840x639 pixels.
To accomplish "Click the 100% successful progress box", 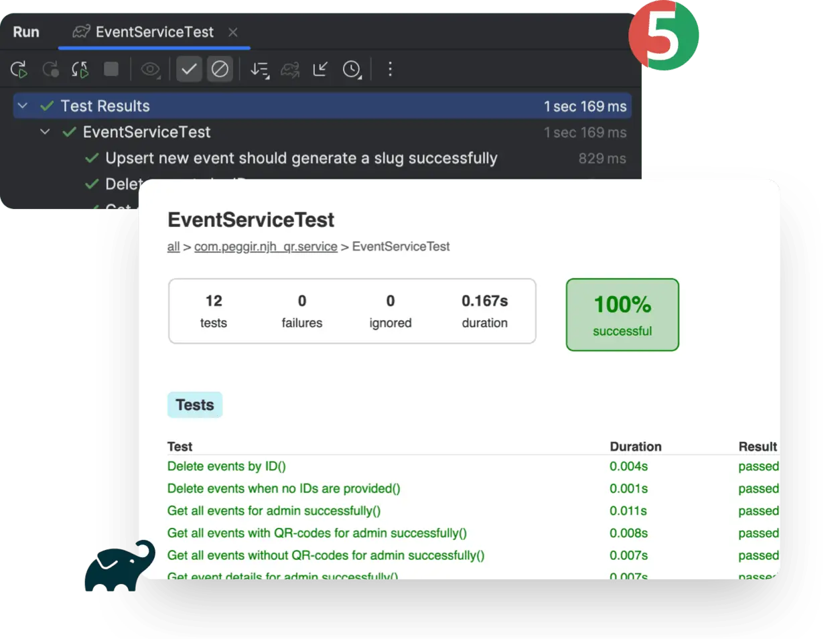I will 622,315.
